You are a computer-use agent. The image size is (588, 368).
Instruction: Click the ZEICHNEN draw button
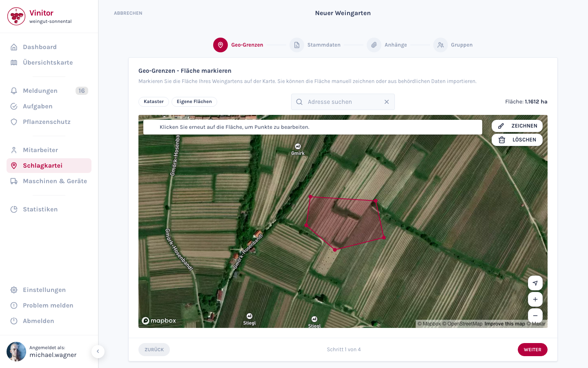point(517,126)
